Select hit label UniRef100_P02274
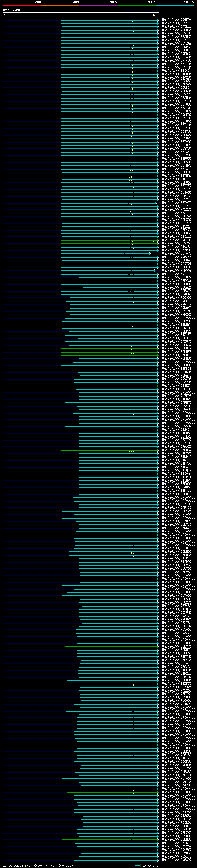197x868 pixels. 177,633
